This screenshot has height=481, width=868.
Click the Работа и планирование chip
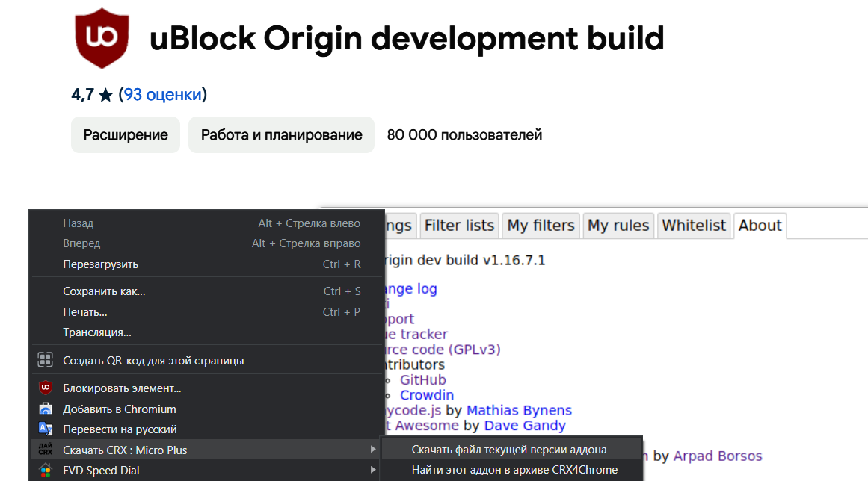pyautogui.click(x=281, y=135)
